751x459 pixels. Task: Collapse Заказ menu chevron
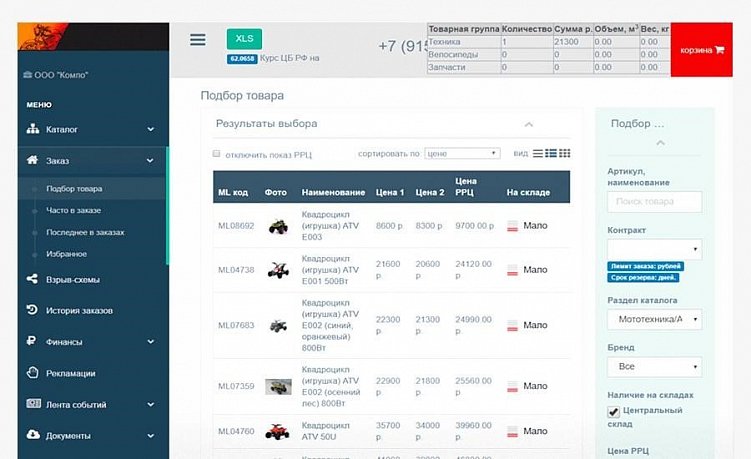click(x=150, y=161)
